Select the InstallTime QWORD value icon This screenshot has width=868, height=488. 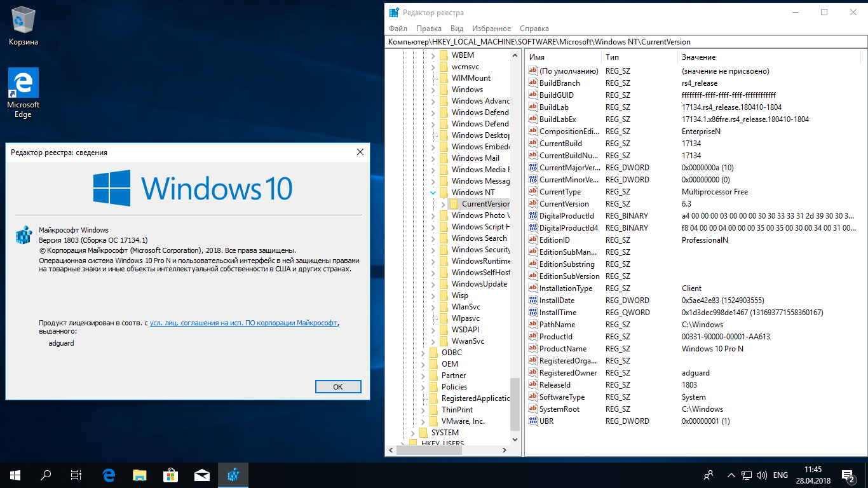[533, 313]
